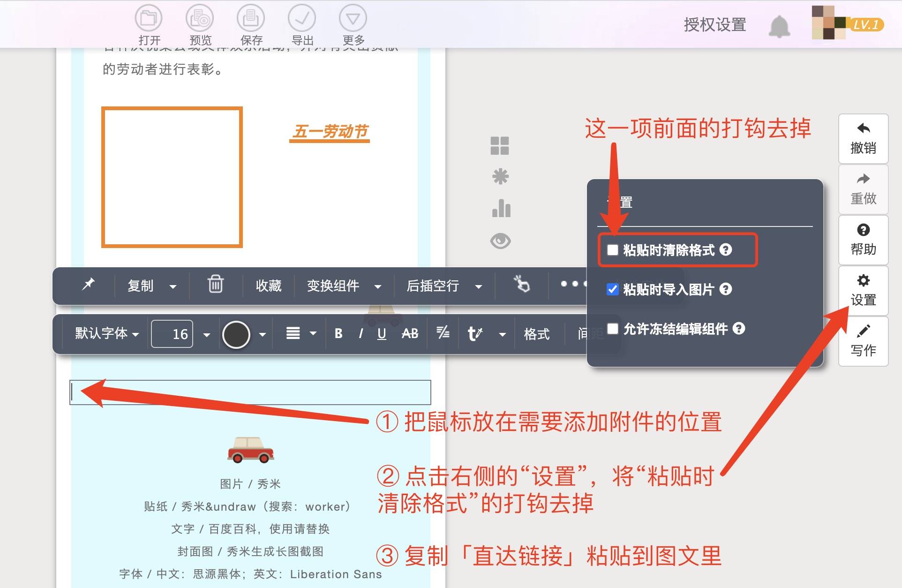Enable 允许冻结编辑组件 option
This screenshot has width=902, height=588.
pos(612,329)
